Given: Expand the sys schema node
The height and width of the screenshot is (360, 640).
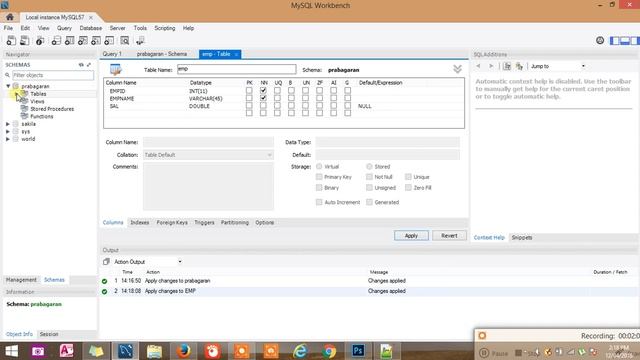Looking at the screenshot, I should pos(8,131).
